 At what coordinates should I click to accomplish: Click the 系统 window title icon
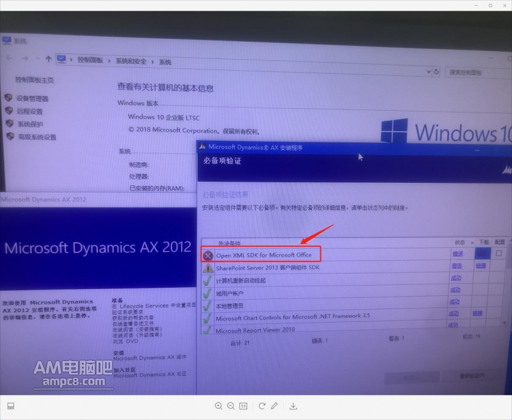pyautogui.click(x=7, y=40)
